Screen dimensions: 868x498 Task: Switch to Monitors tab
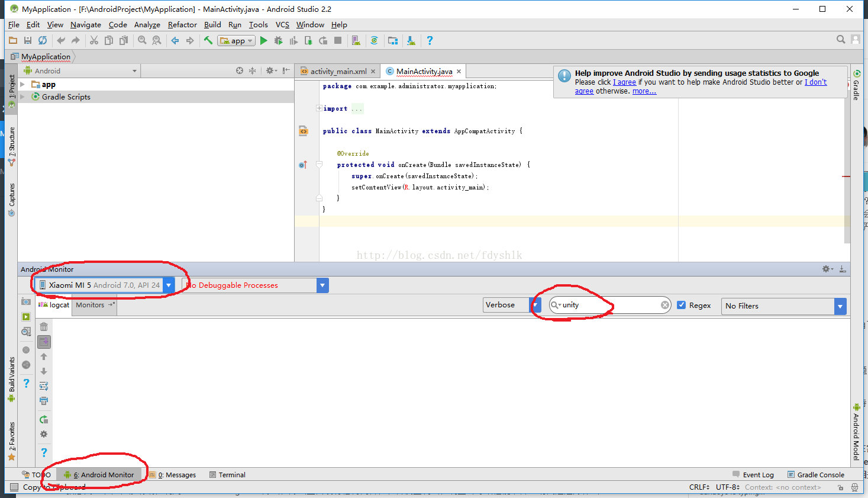[95, 305]
